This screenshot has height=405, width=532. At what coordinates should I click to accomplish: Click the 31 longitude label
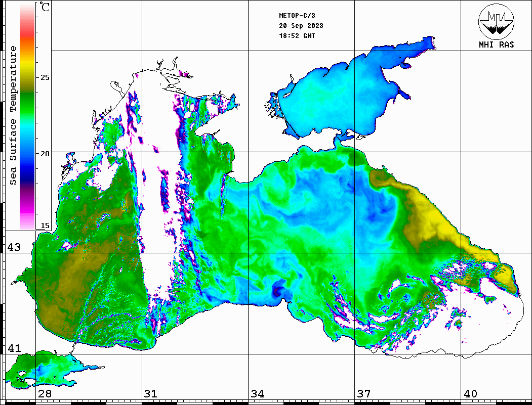pos(150,394)
